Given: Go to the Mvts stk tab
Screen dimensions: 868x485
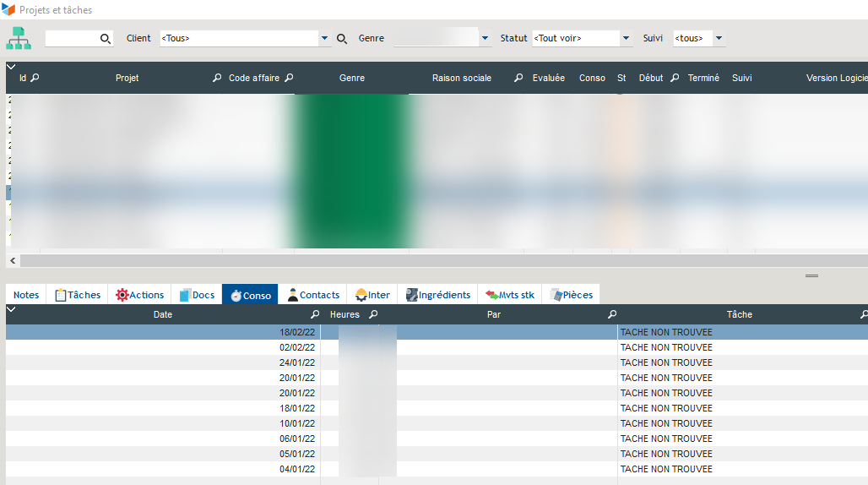Looking at the screenshot, I should pyautogui.click(x=509, y=295).
